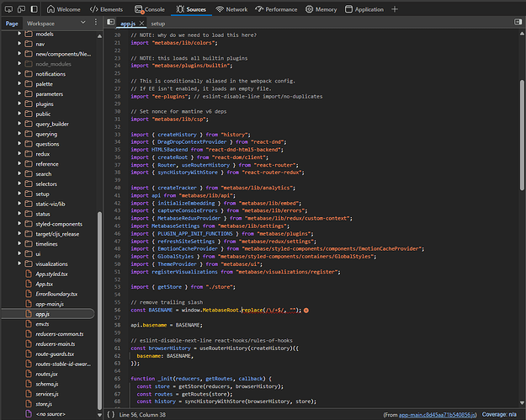Select the Workspace pane in navigator
The height and width of the screenshot is (420, 526).
pos(40,24)
